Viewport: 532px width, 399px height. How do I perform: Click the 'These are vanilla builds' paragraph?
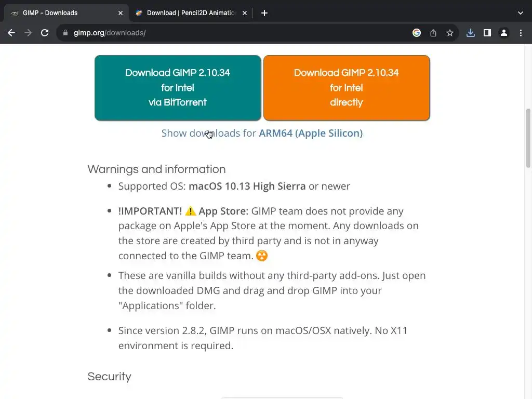tap(272, 290)
